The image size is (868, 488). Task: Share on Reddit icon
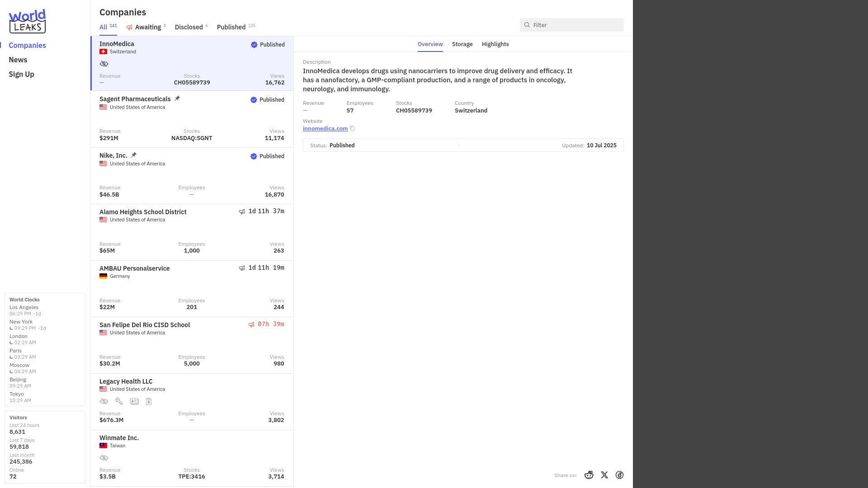[x=589, y=475]
